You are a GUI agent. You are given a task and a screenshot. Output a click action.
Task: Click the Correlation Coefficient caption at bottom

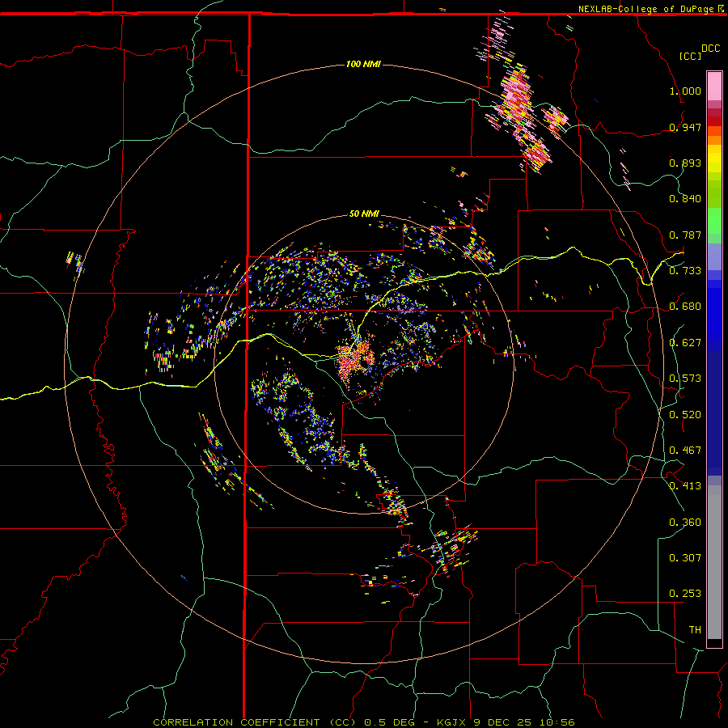point(364,722)
